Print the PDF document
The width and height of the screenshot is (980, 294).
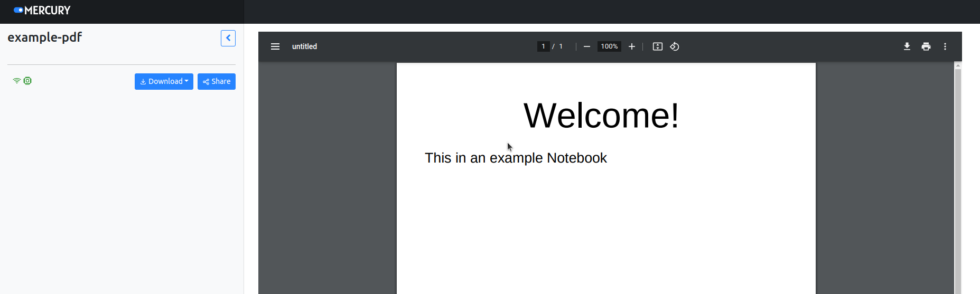[x=926, y=46]
